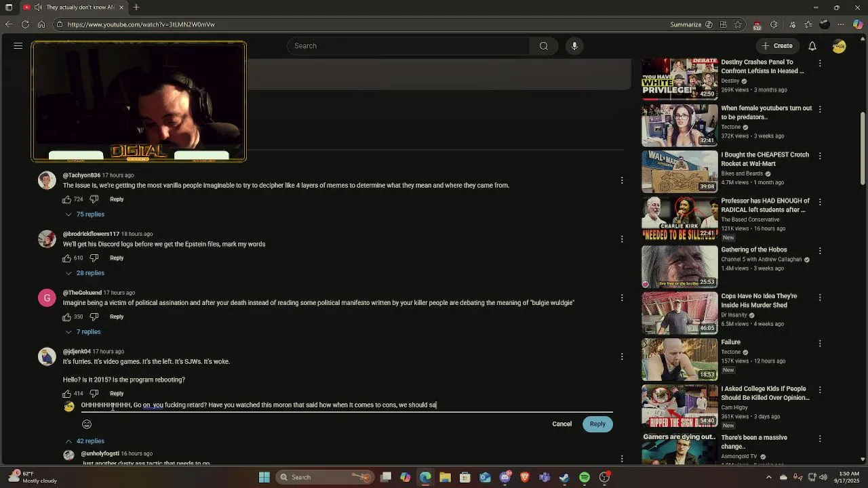The height and width of the screenshot is (488, 868).
Task: Focus the YouTube search input field
Action: [408, 46]
